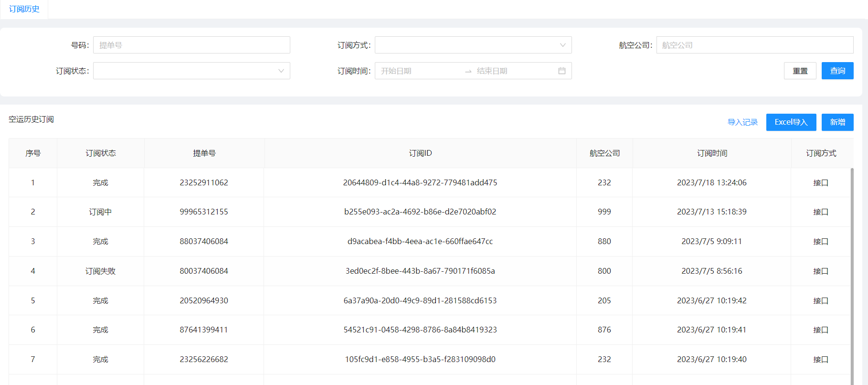
Task: Click timestamp 2023/7/5 8:56:16
Action: [712, 271]
